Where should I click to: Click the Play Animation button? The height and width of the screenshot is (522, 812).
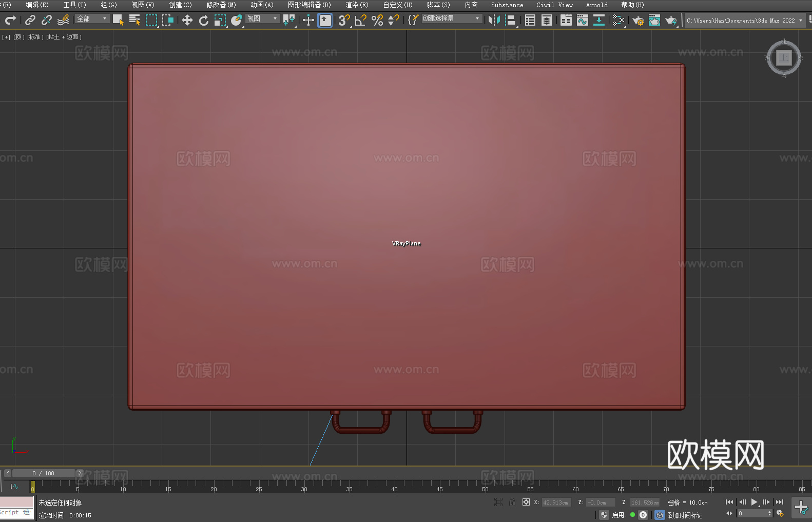755,502
